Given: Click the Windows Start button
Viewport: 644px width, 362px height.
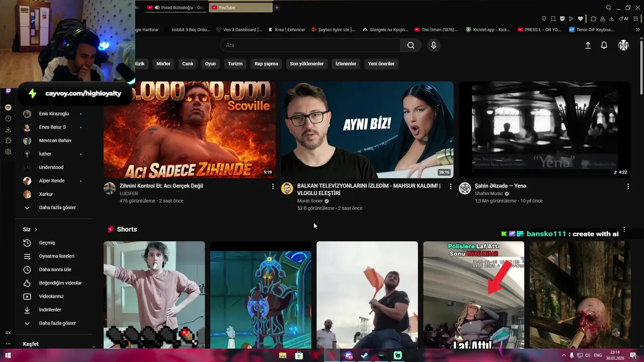Looking at the screenshot, I should pyautogui.click(x=8, y=355).
